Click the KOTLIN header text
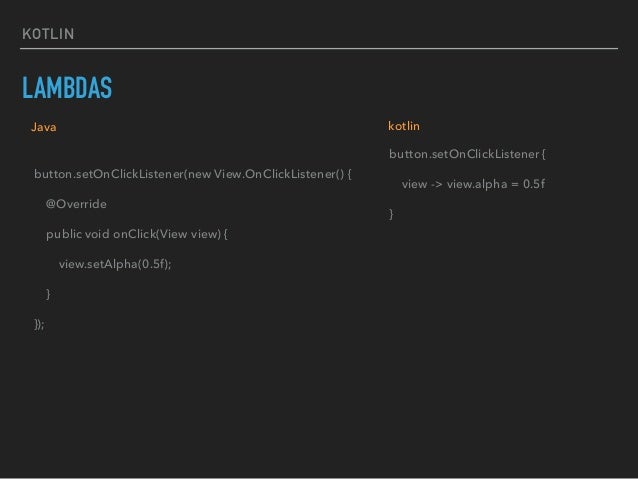Image resolution: width=638 pixels, height=479 pixels. 48,34
